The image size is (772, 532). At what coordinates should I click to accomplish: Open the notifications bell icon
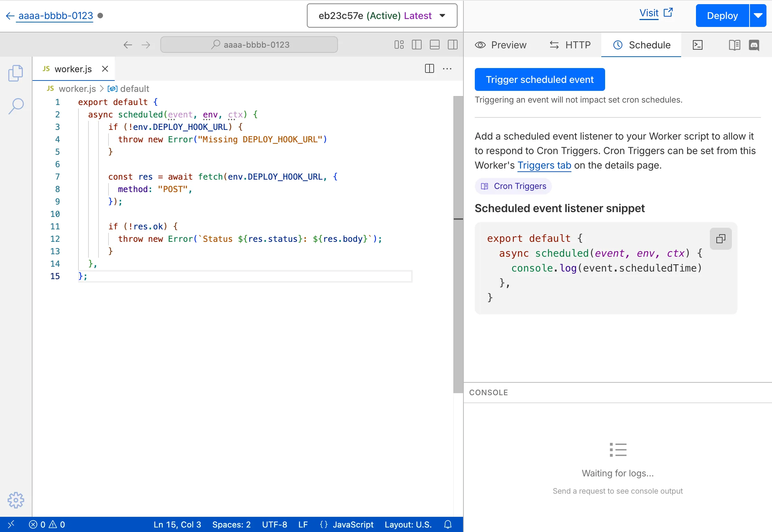448,524
